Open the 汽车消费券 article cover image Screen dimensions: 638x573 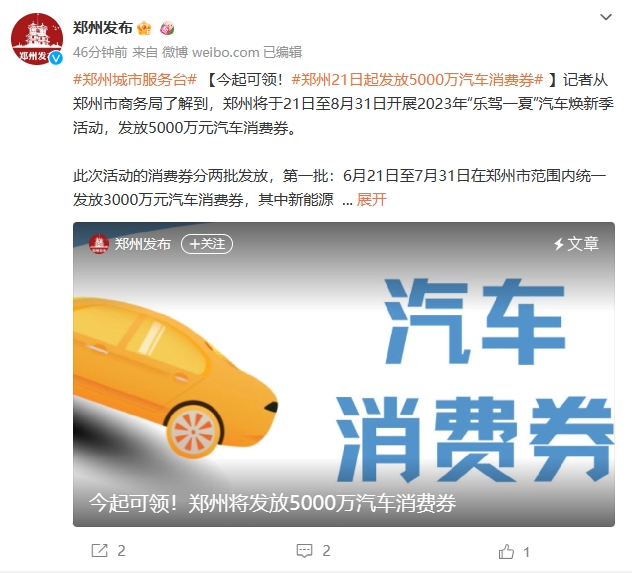point(344,374)
